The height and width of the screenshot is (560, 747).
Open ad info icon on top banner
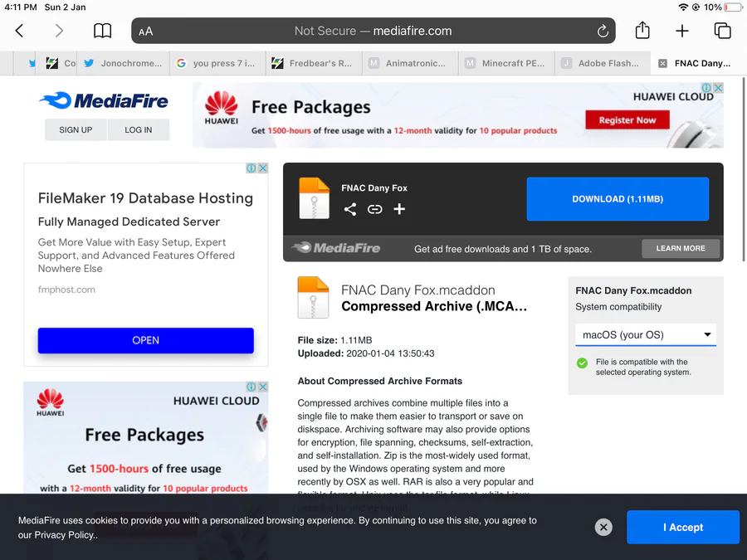pos(706,88)
